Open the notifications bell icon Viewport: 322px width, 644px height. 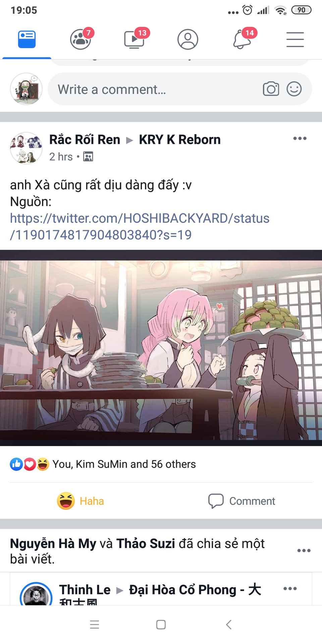coord(242,39)
